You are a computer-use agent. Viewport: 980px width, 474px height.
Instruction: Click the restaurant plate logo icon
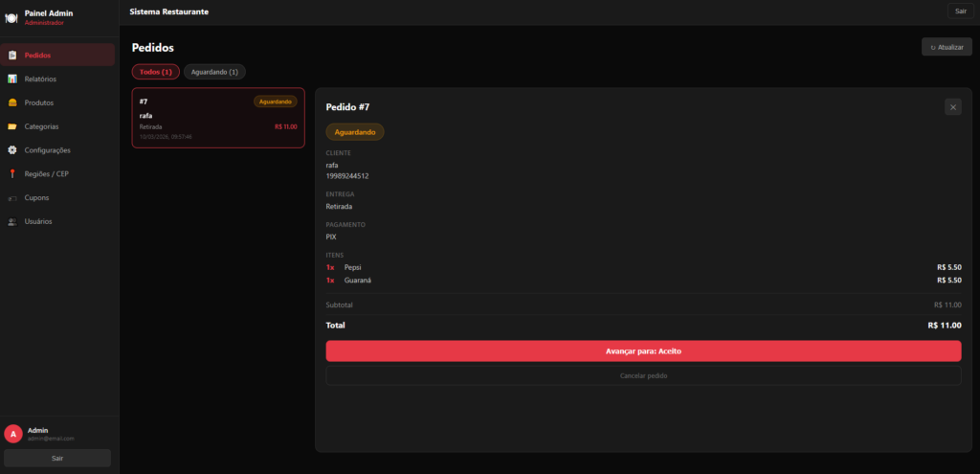pyautogui.click(x=11, y=17)
